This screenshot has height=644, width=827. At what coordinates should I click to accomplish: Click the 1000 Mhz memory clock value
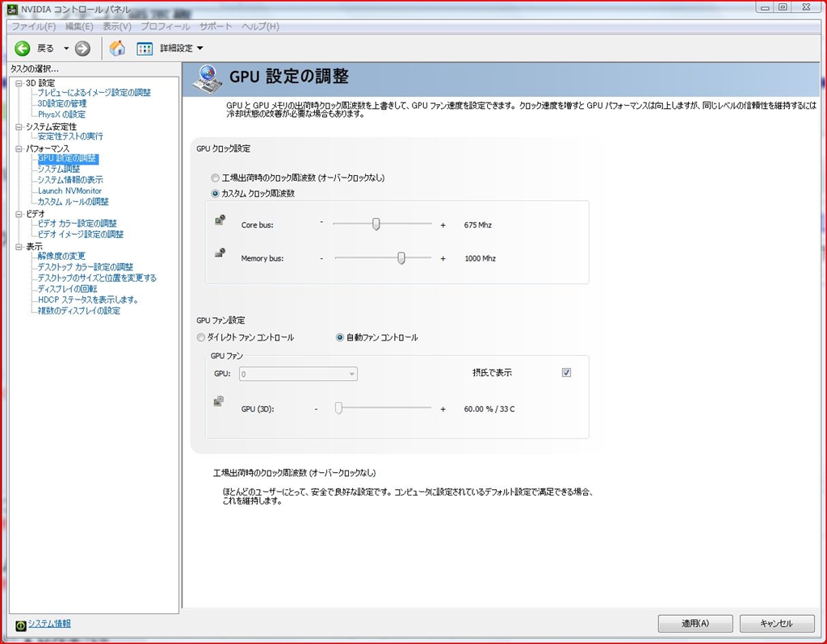tap(480, 259)
